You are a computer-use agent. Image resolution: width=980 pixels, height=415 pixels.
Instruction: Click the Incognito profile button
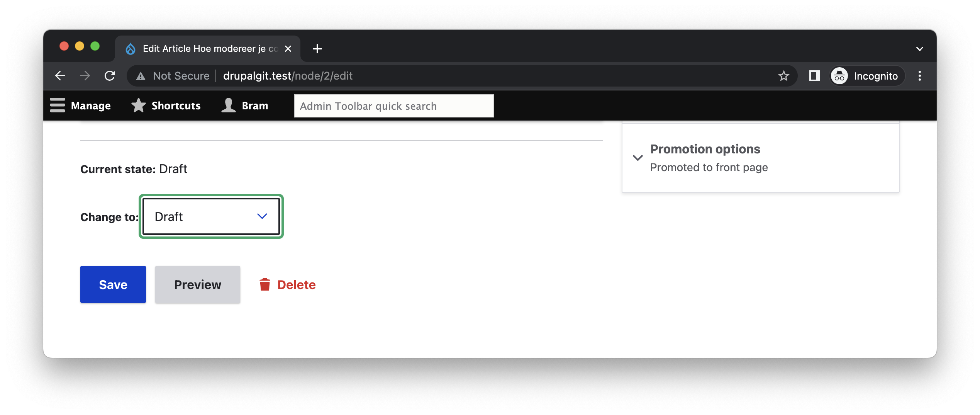pos(865,76)
